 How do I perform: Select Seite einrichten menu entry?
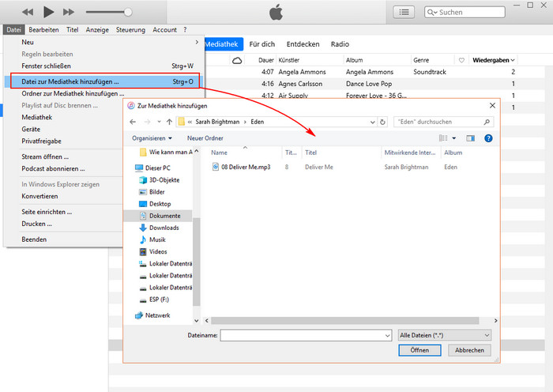click(x=47, y=212)
